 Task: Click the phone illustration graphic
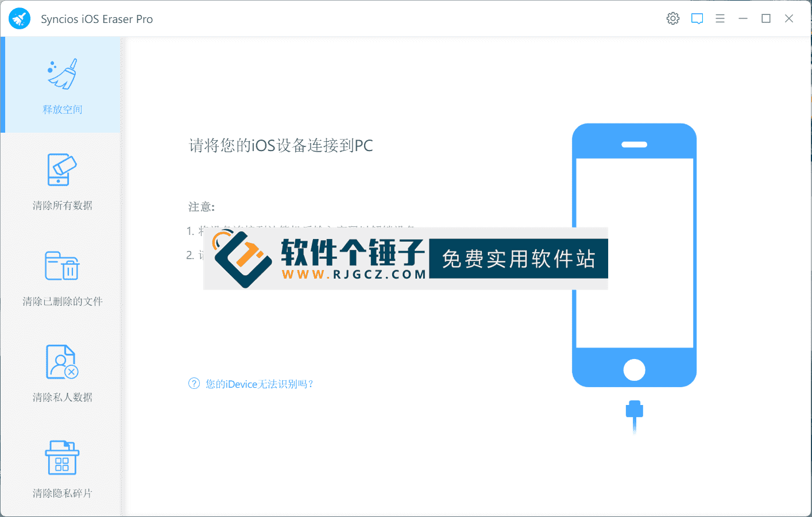tap(634, 253)
